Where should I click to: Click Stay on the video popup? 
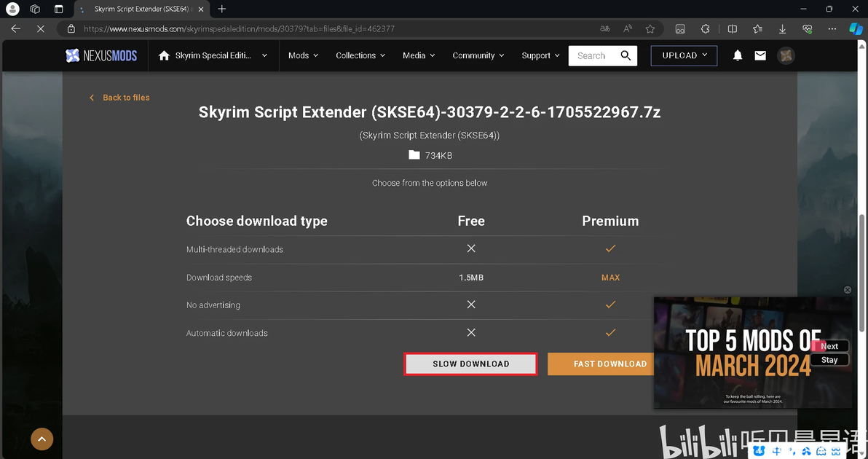pos(829,360)
